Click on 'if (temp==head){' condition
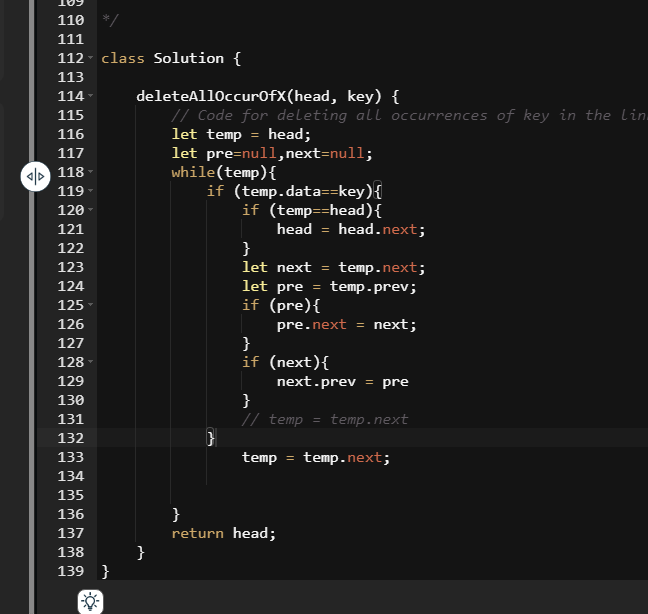 pos(312,210)
